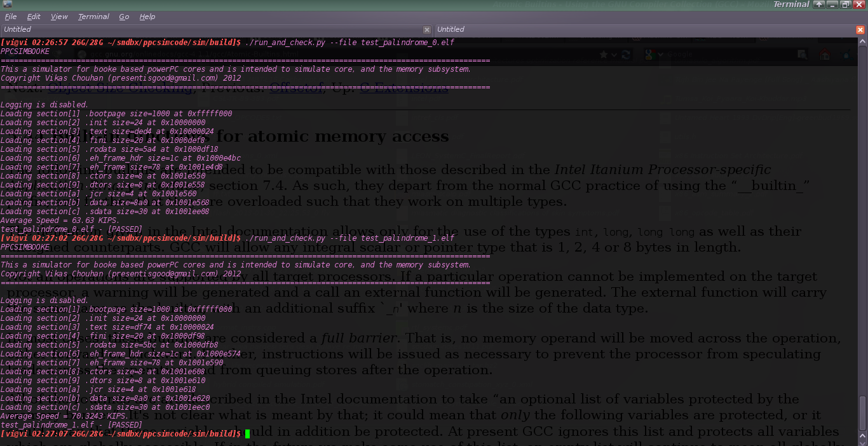Restore the Terminal window size
The image size is (868, 446).
845,4
